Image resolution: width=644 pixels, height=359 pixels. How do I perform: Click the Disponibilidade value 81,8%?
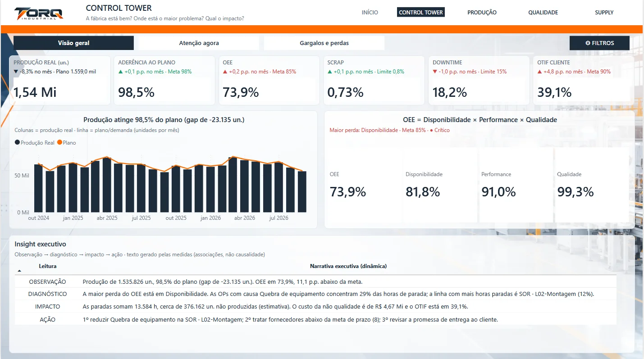(x=423, y=192)
